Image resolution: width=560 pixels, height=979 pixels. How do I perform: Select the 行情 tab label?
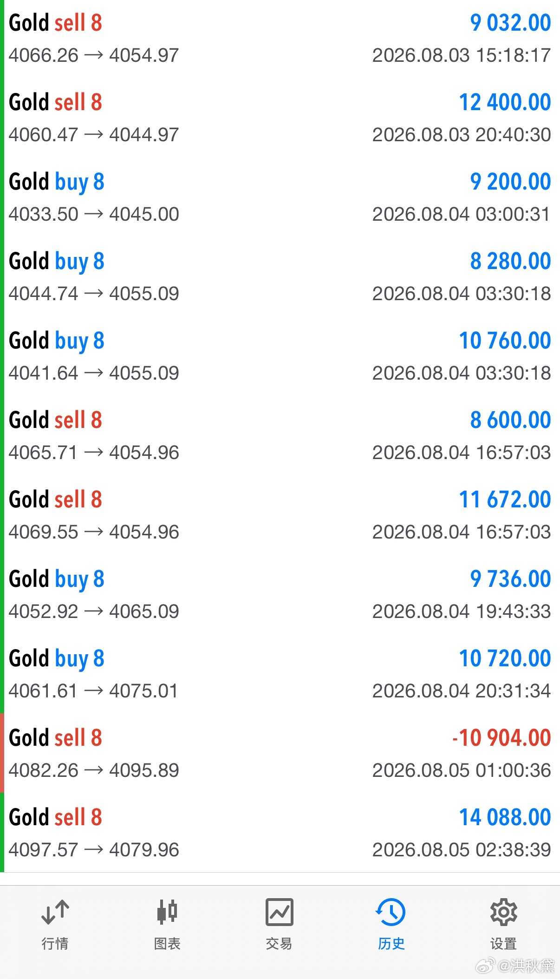pyautogui.click(x=55, y=944)
